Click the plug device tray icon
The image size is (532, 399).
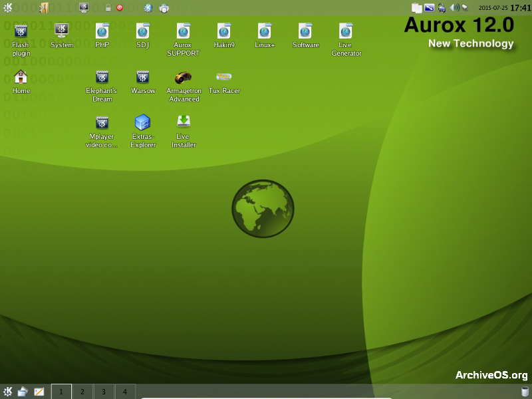click(x=465, y=7)
